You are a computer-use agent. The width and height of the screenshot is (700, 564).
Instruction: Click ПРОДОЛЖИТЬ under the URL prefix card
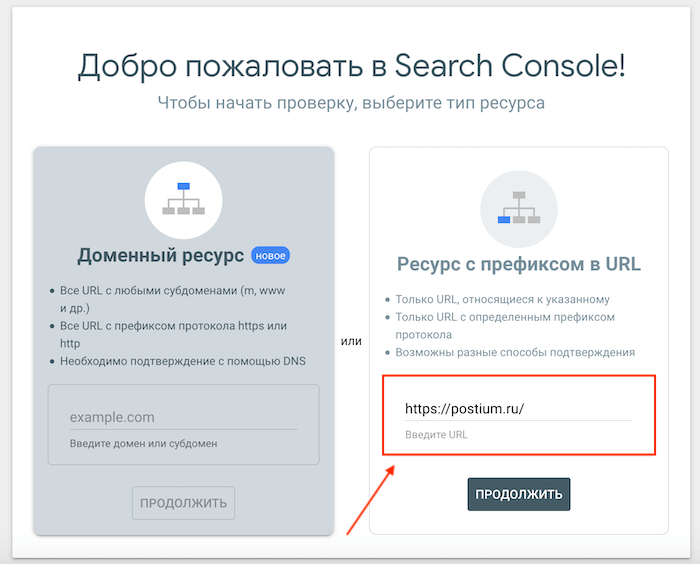(519, 494)
